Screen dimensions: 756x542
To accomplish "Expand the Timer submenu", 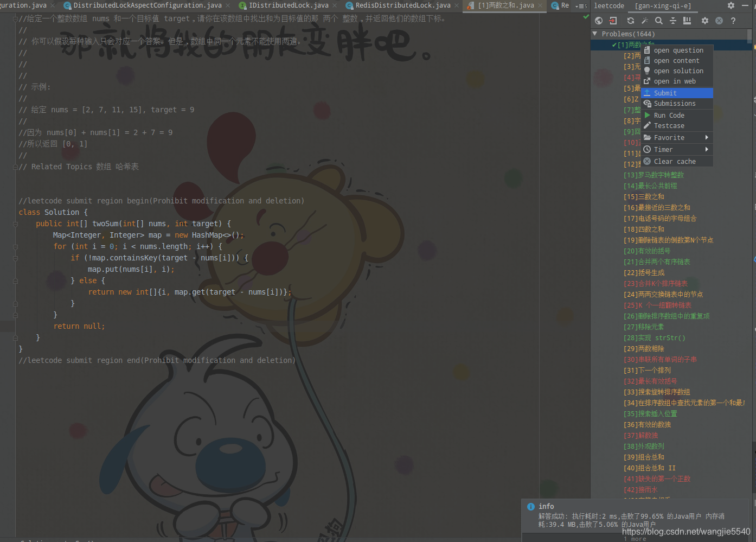I will tap(677, 150).
